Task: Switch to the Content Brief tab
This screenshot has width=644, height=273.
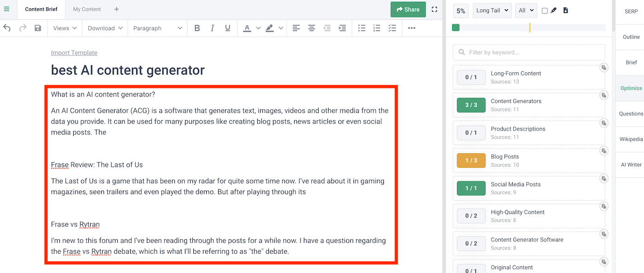Action: pyautogui.click(x=41, y=9)
